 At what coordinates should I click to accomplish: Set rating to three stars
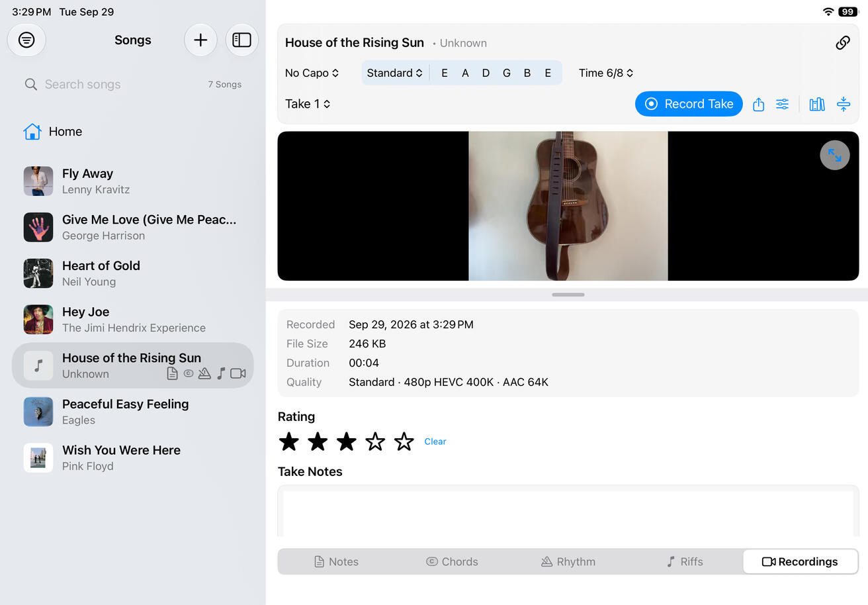(347, 442)
